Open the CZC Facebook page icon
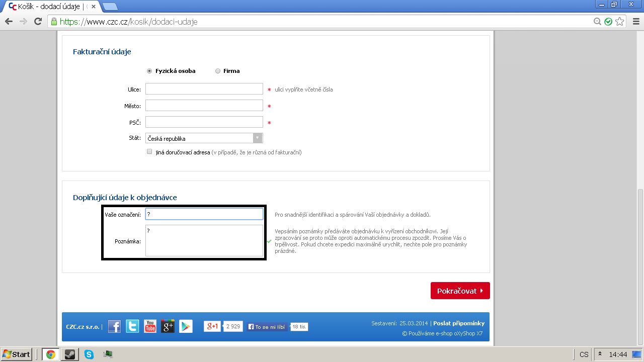The height and width of the screenshot is (362, 644). (115, 326)
